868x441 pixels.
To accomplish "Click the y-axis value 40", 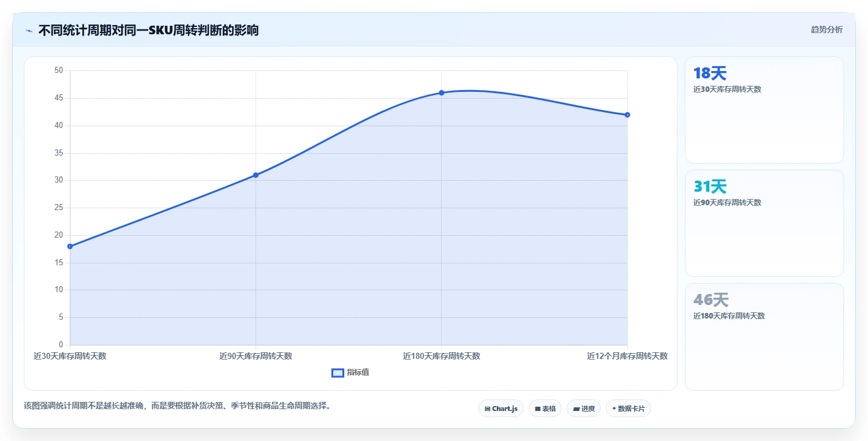I will (59, 126).
